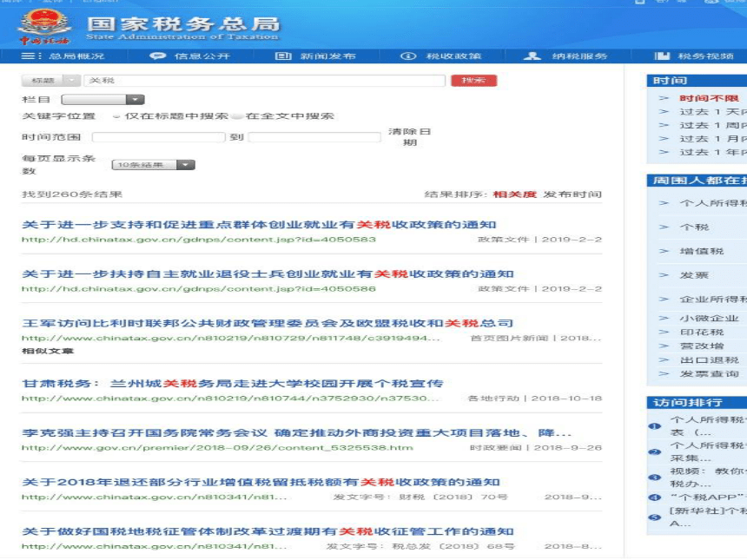Image resolution: width=747 pixels, height=560 pixels.
Task: Focus the keyword search box containing 关税
Action: (264, 81)
